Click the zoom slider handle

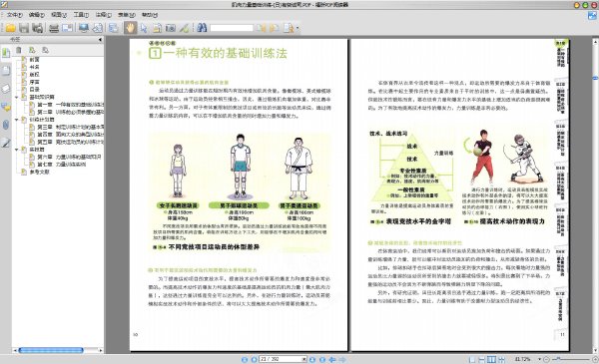coord(558,359)
